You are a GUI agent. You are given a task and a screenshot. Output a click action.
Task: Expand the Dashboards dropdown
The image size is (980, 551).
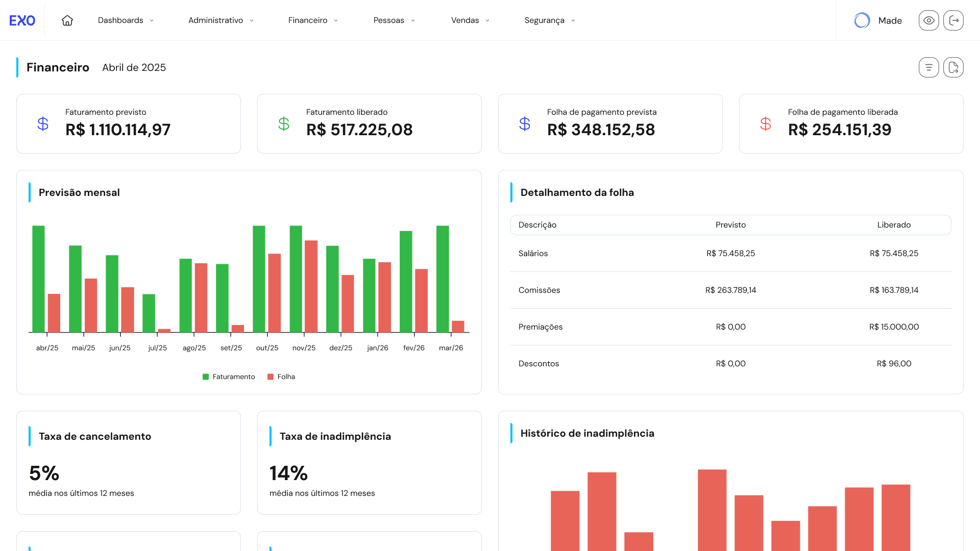tap(125, 20)
